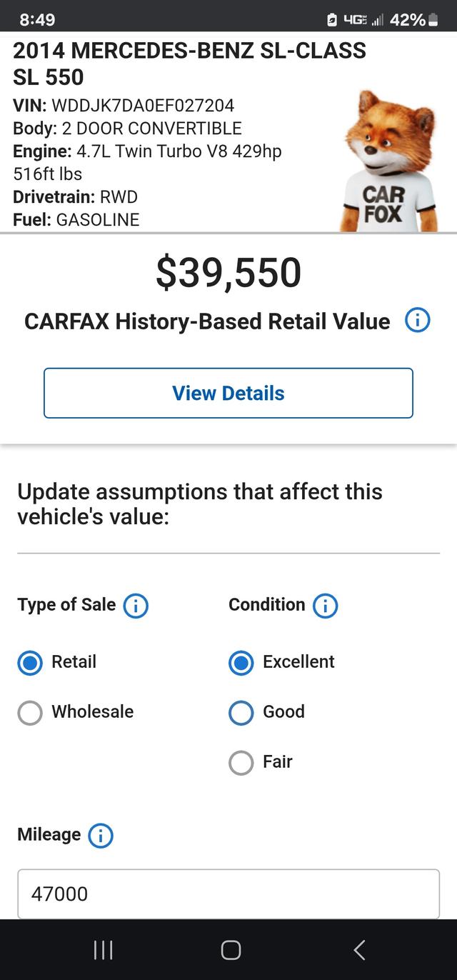
Task: Tap the $39,550 price value
Action: (228, 273)
